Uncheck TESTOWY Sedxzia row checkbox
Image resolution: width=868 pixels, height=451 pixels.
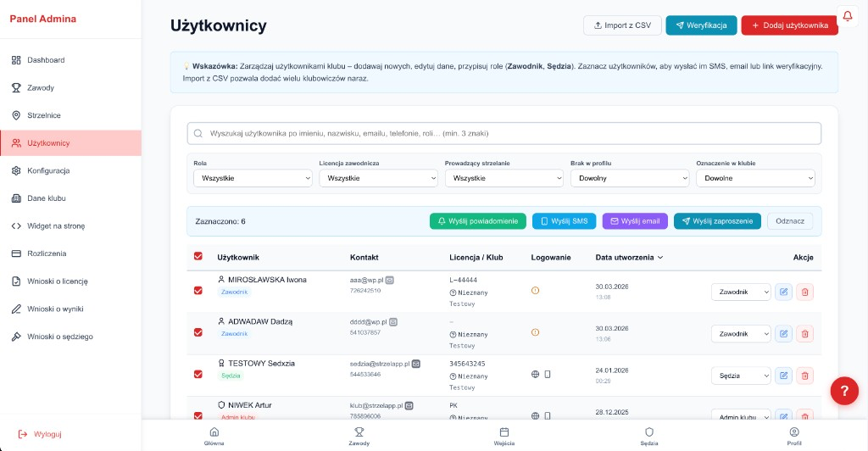click(198, 374)
